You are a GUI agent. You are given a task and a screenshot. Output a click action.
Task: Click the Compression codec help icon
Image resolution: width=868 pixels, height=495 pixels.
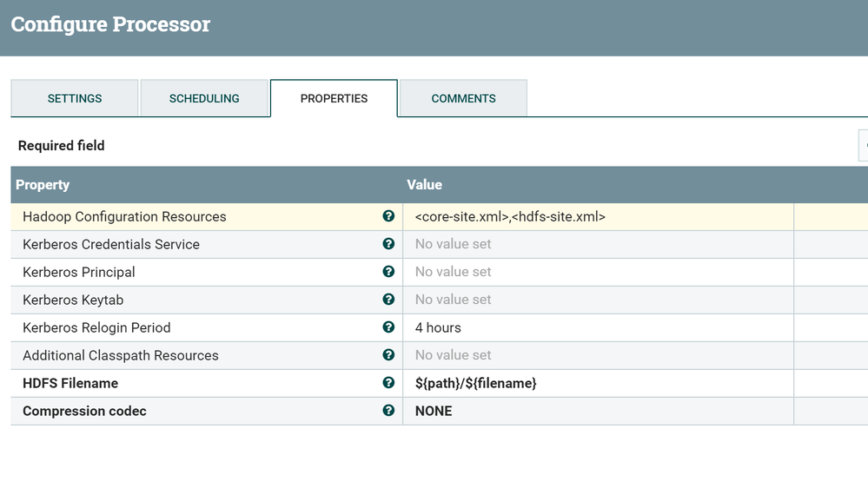pos(388,411)
